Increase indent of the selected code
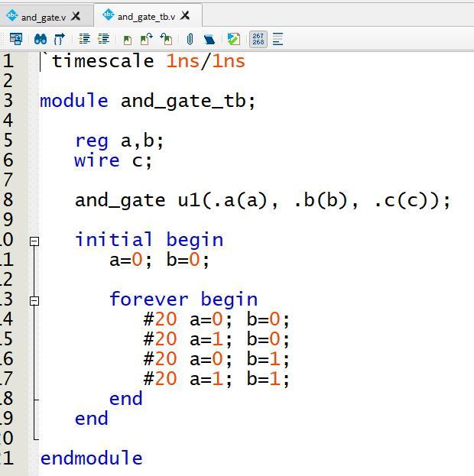 pos(84,39)
